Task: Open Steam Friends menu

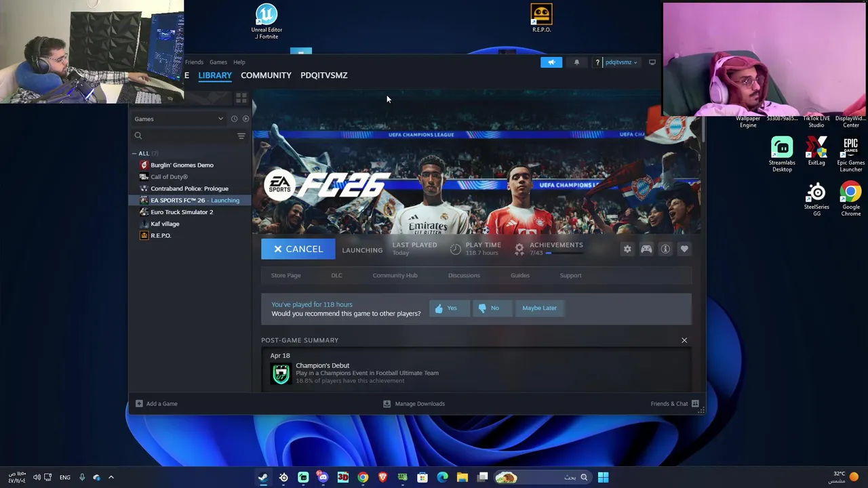Action: click(x=194, y=62)
